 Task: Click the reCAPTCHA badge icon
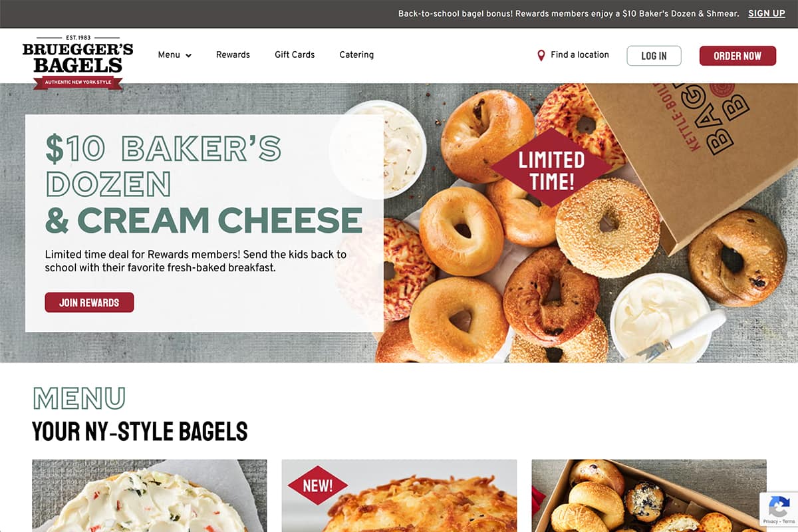tap(779, 507)
